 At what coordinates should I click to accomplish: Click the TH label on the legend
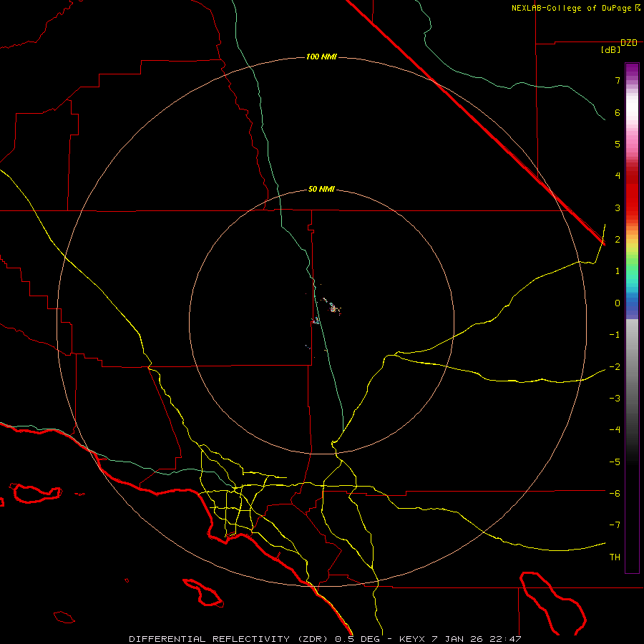(x=615, y=557)
